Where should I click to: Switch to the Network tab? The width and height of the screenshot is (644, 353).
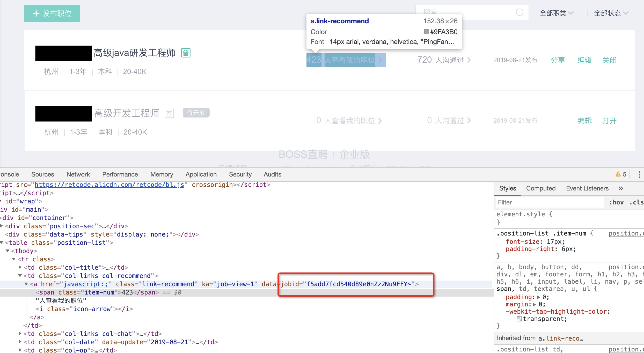(78, 174)
